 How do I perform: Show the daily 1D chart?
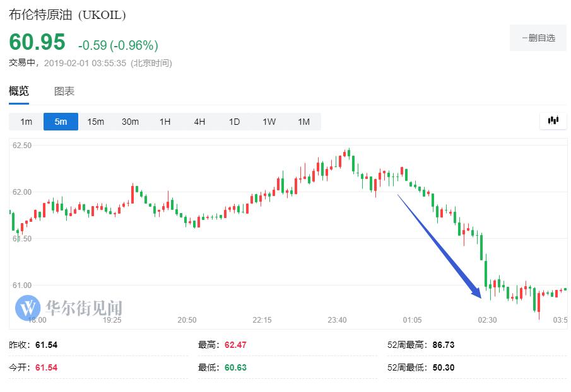234,122
